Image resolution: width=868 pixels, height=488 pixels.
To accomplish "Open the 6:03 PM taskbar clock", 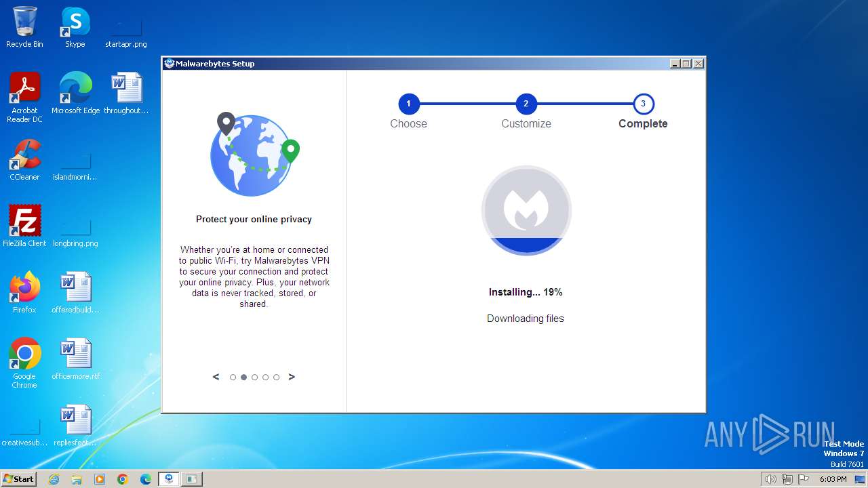I will click(x=833, y=479).
